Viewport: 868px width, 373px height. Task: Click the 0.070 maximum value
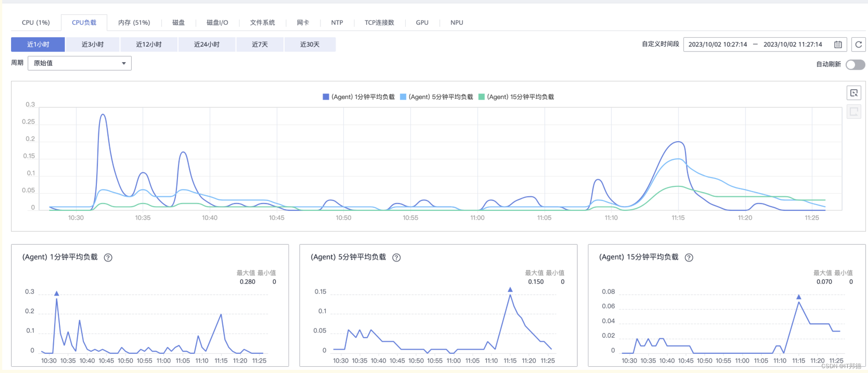(825, 282)
